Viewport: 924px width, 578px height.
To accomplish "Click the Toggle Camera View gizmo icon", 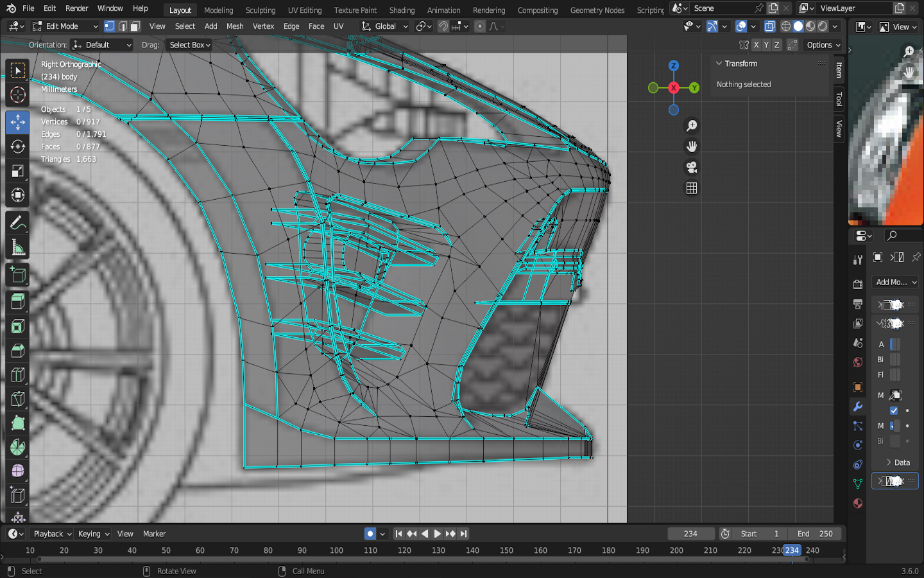I will (x=692, y=168).
